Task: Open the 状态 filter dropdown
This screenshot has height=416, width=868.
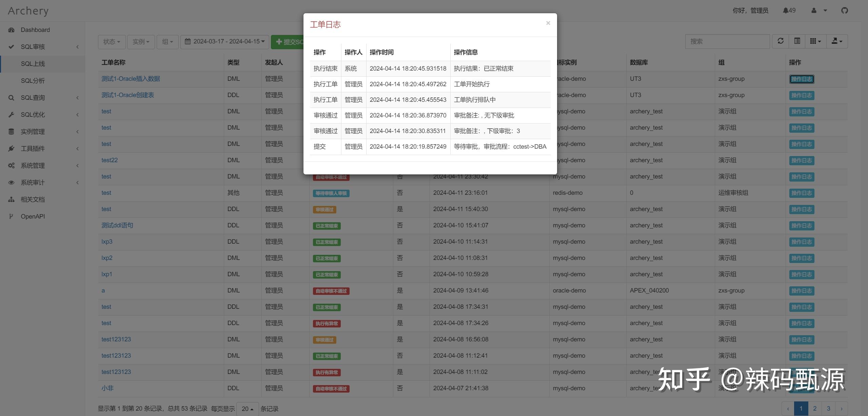Action: tap(111, 41)
